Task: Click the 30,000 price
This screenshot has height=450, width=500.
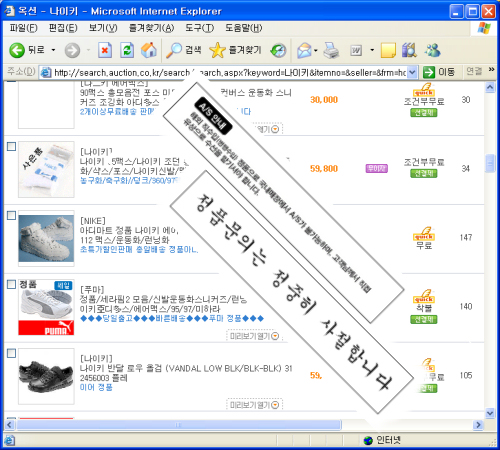Action: (x=324, y=100)
